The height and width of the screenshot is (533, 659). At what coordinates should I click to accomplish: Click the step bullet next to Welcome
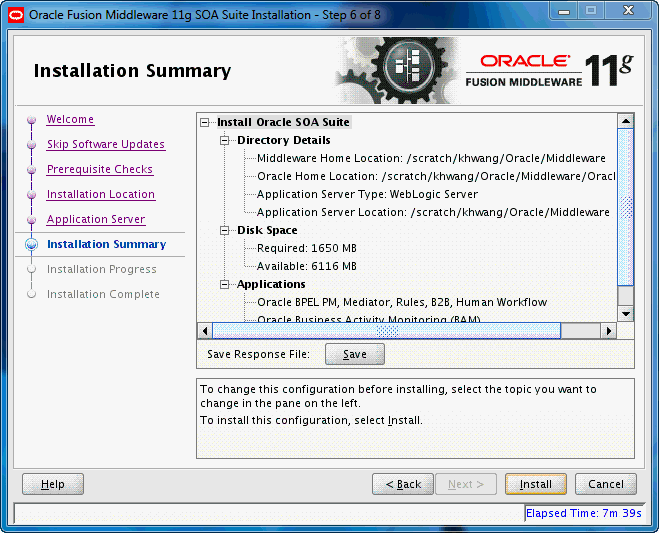[32, 120]
